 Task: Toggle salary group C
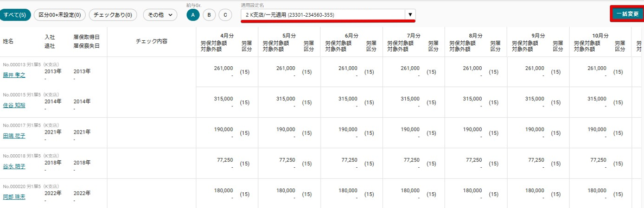[225, 15]
